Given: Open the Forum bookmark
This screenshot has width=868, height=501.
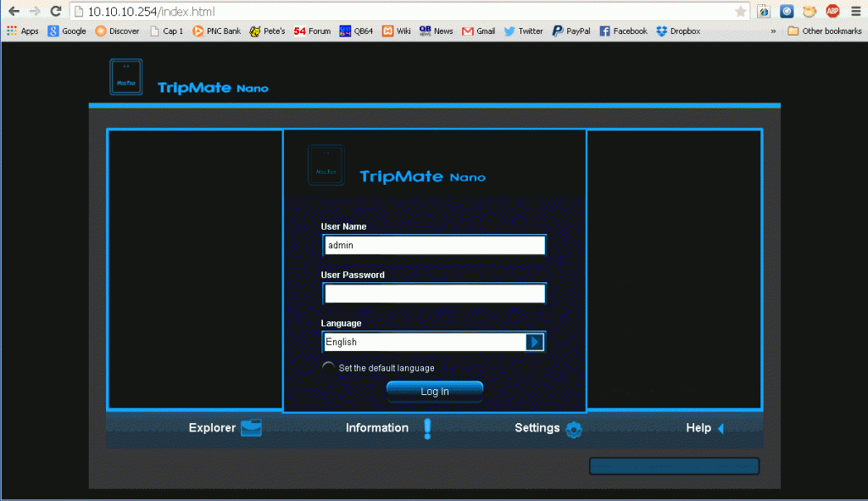Looking at the screenshot, I should tap(312, 31).
